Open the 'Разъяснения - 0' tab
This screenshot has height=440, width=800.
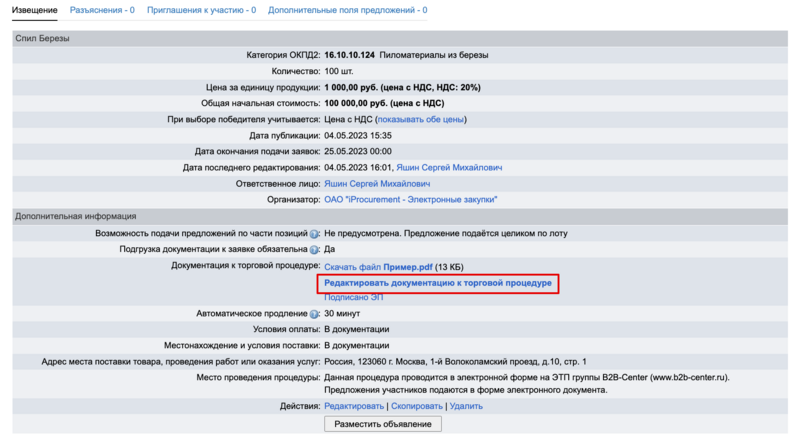pyautogui.click(x=102, y=10)
